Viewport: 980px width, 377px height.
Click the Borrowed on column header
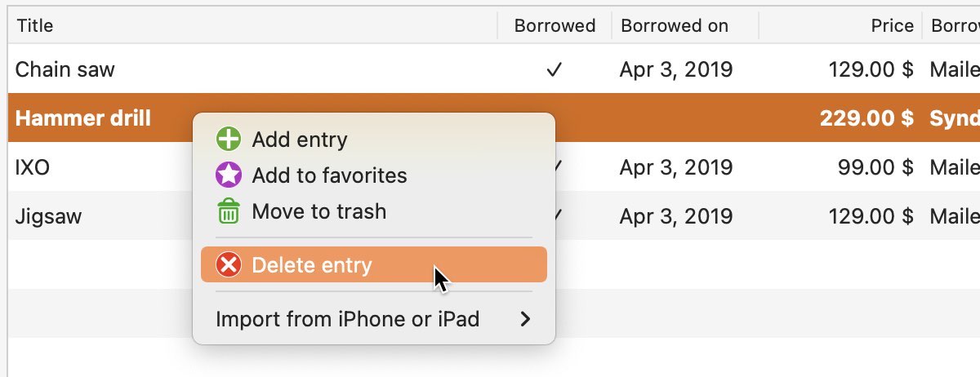[675, 25]
